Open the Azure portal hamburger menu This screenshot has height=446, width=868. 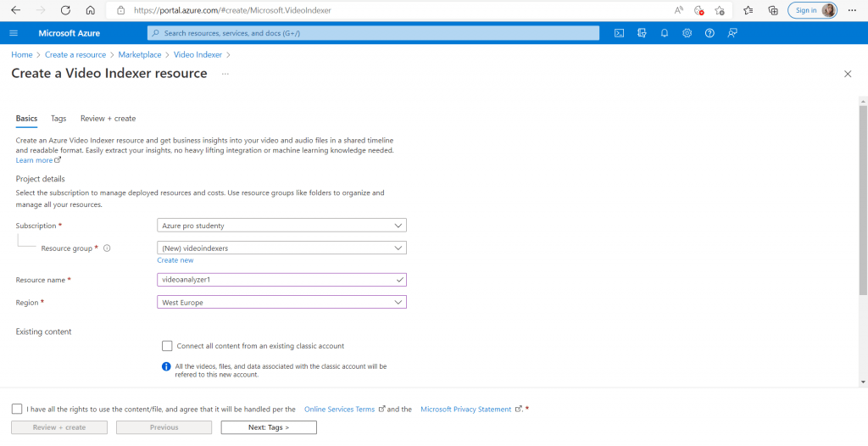click(14, 33)
